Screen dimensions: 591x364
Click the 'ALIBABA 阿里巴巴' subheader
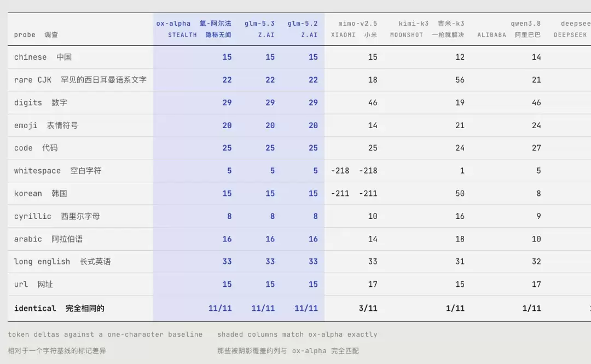pyautogui.click(x=509, y=34)
